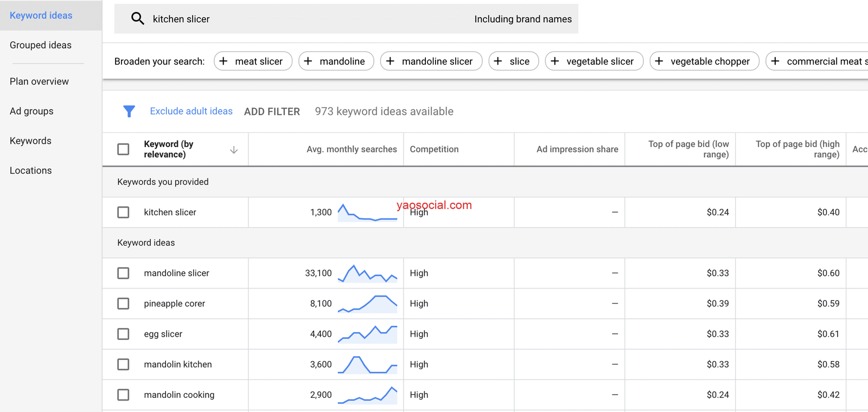Sort by Avg. monthly searches column header

click(x=352, y=149)
